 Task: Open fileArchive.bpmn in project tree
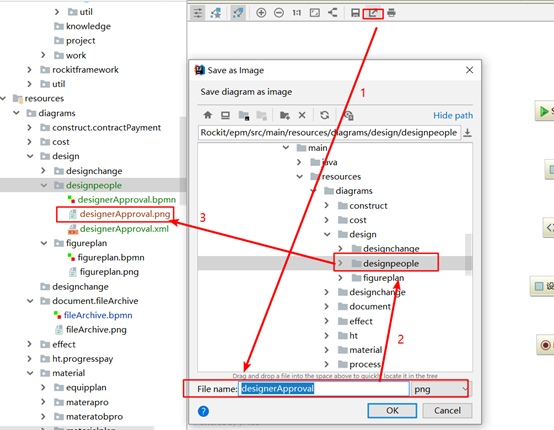click(x=98, y=315)
